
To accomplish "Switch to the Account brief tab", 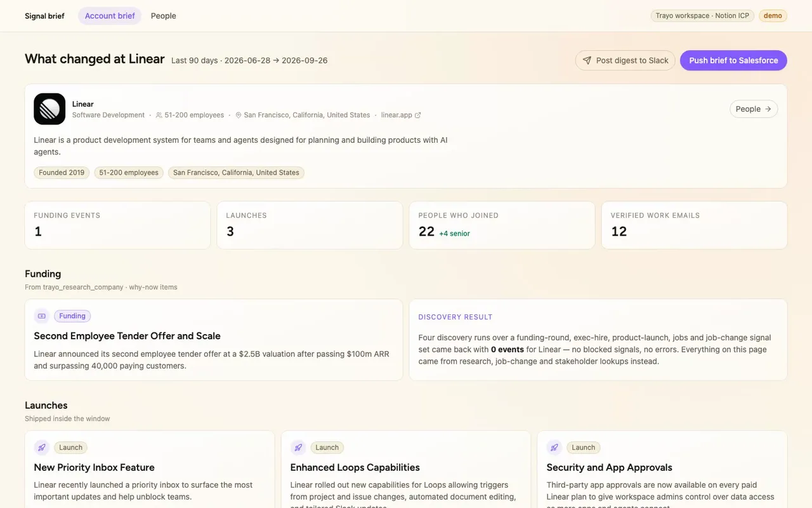I will pos(110,16).
